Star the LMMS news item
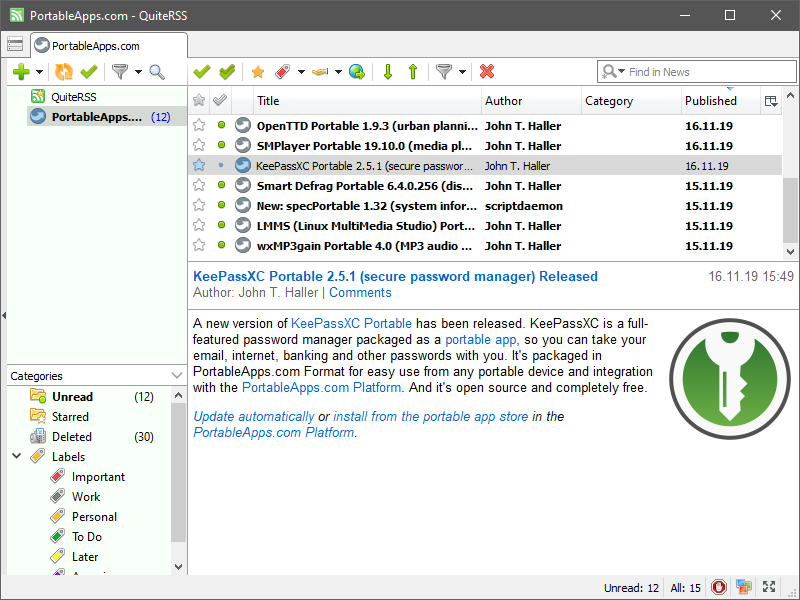Screen dimensions: 800x600 199,226
